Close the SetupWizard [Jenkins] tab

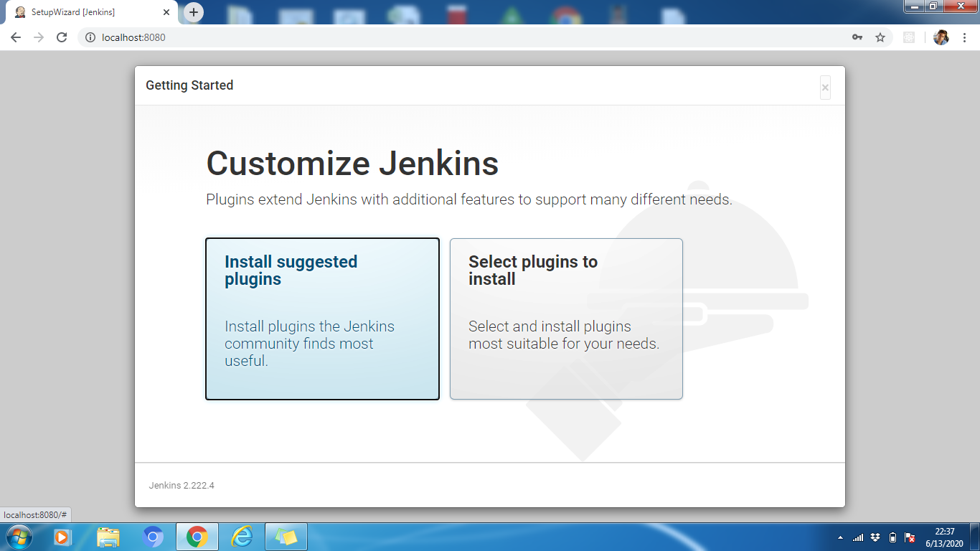[166, 12]
